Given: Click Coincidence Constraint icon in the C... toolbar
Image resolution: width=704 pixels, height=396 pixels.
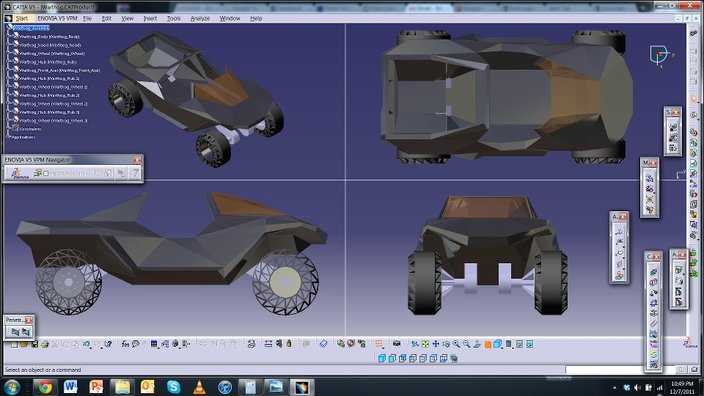Looking at the screenshot, I should pyautogui.click(x=654, y=271).
